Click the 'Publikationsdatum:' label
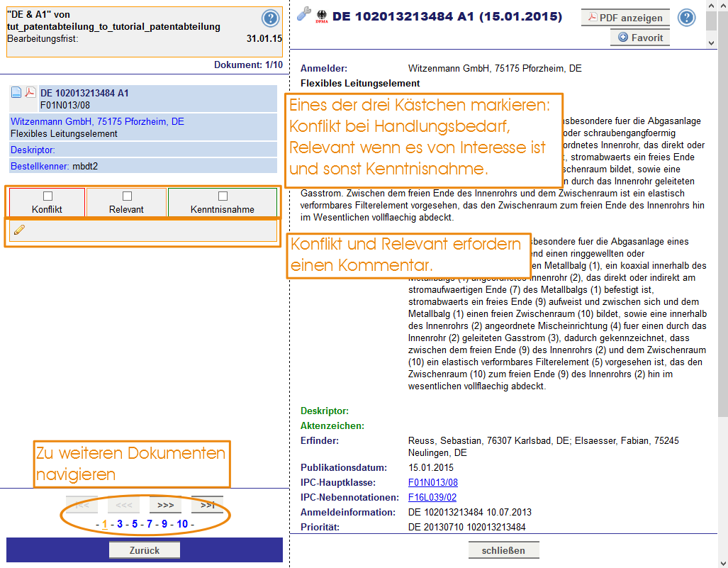The height and width of the screenshot is (568, 728). 344,468
